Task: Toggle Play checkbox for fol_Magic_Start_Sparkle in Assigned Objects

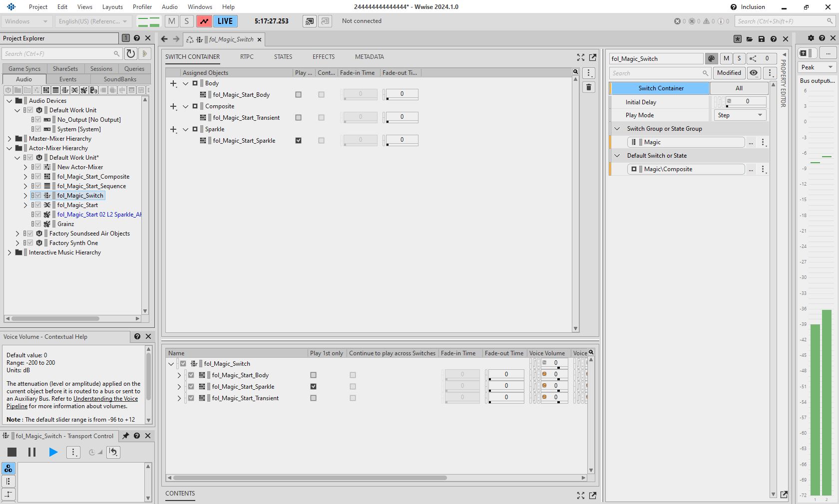Action: (298, 141)
